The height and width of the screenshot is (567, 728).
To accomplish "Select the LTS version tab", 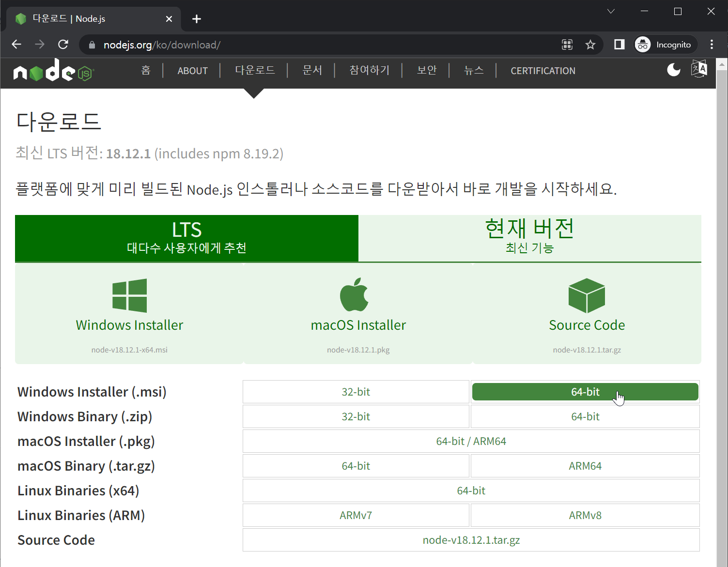I will 186,238.
